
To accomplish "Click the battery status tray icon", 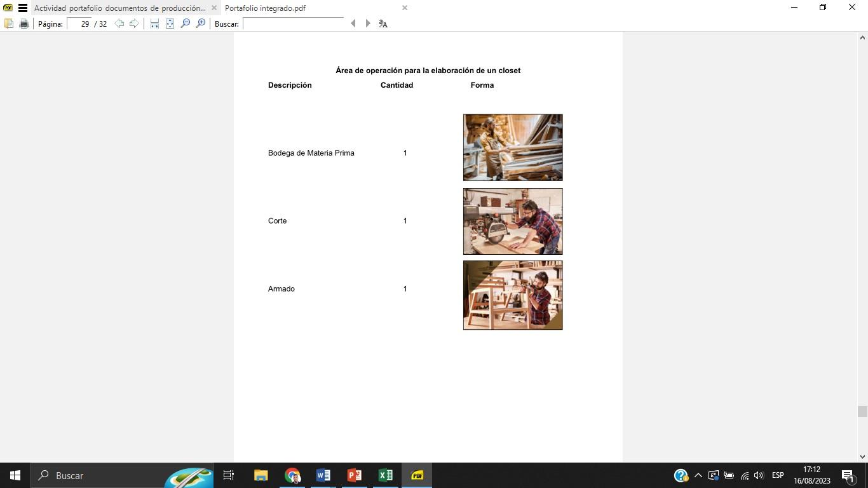I will click(729, 475).
